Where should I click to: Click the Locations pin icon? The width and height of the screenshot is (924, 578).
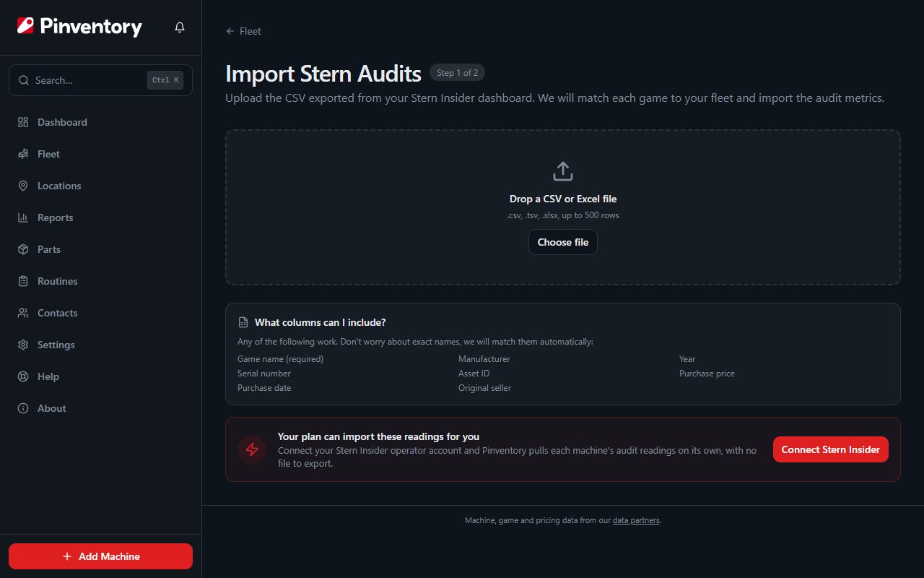(x=23, y=186)
